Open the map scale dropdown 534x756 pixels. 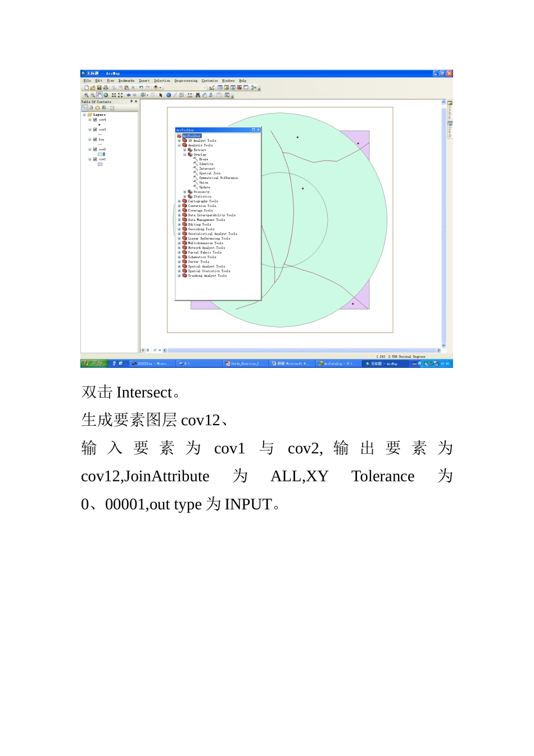(204, 88)
